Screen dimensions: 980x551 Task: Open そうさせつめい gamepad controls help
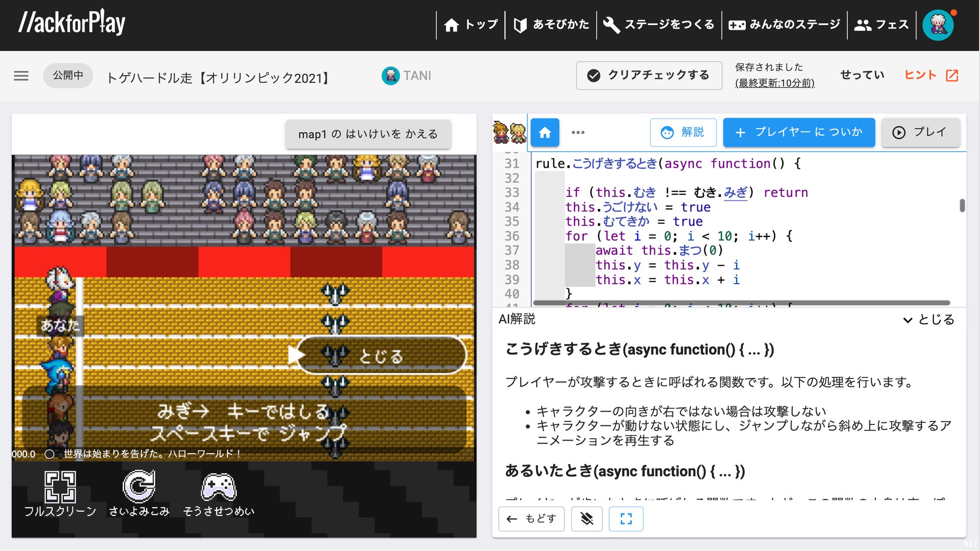point(218,487)
